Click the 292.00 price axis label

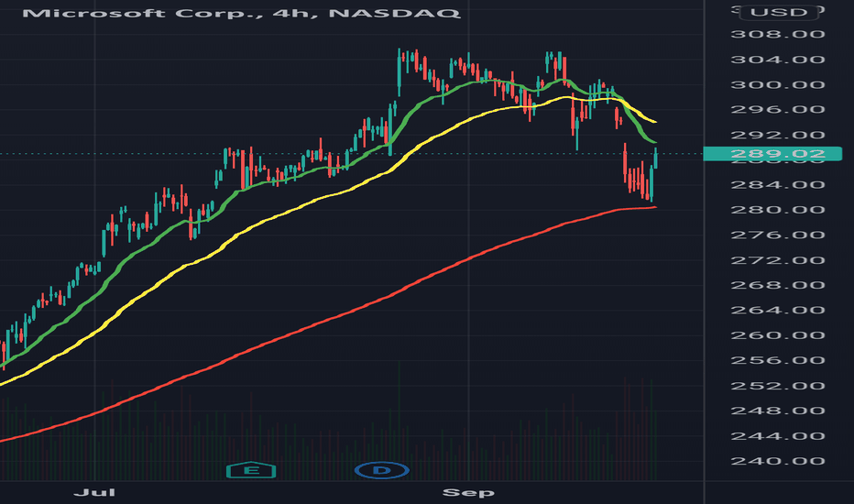pos(778,135)
